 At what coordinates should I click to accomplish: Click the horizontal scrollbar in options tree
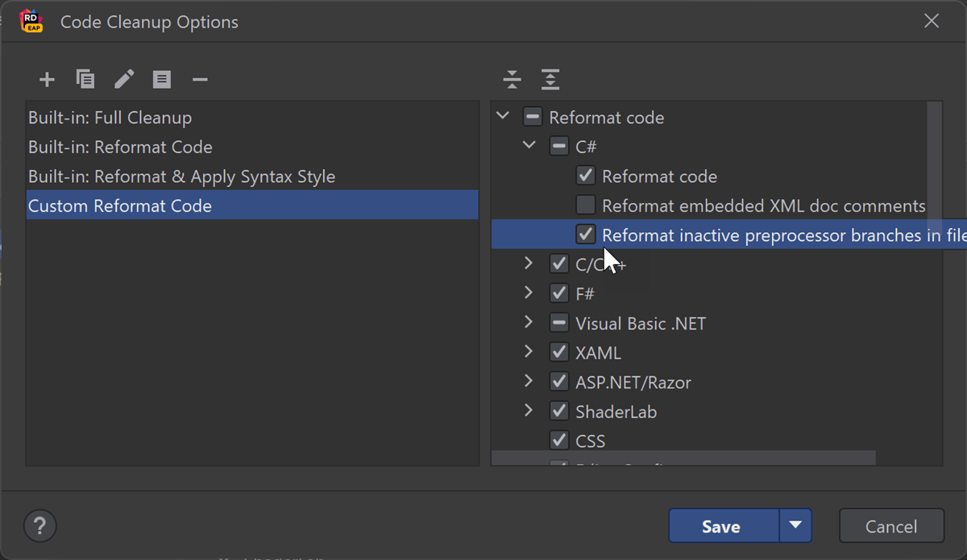683,458
